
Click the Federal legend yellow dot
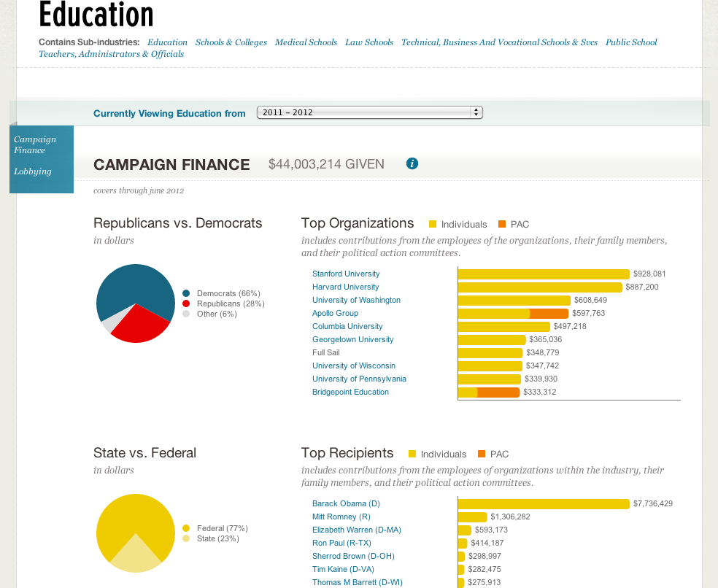tap(187, 528)
